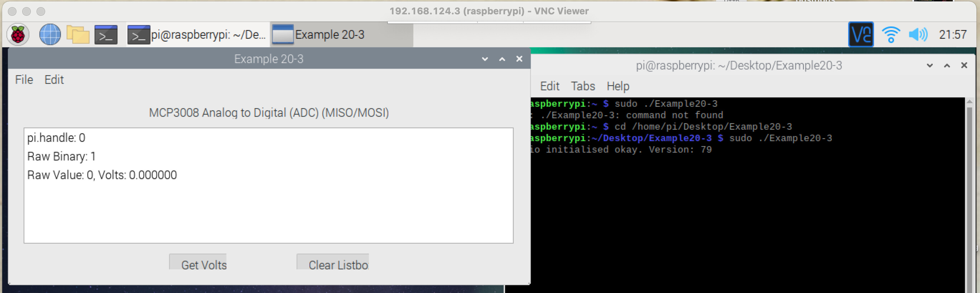The width and height of the screenshot is (980, 293).
Task: Launch the Terminal from the panel launcher
Action: 106,35
